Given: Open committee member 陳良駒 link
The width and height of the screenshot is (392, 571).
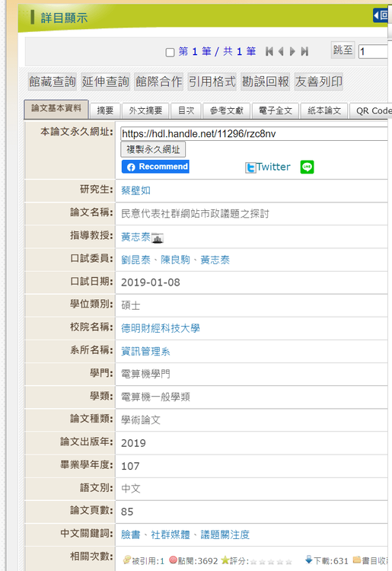Looking at the screenshot, I should [x=175, y=260].
